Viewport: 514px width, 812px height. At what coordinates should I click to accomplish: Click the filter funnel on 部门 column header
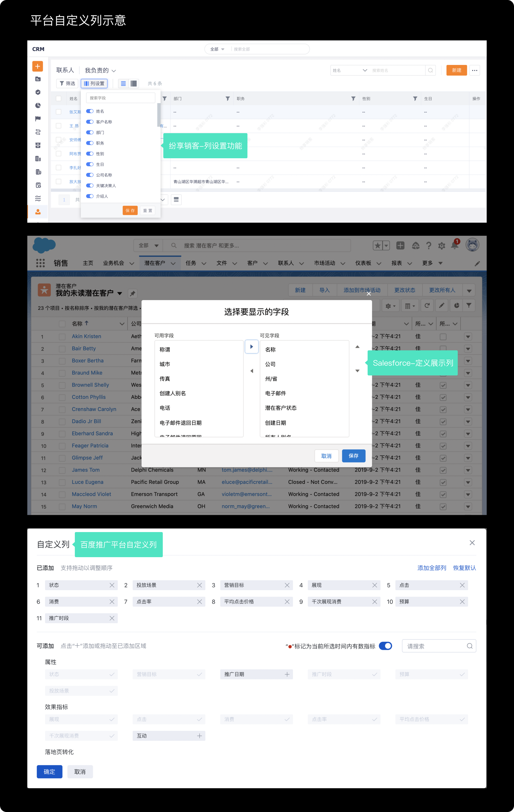[228, 98]
